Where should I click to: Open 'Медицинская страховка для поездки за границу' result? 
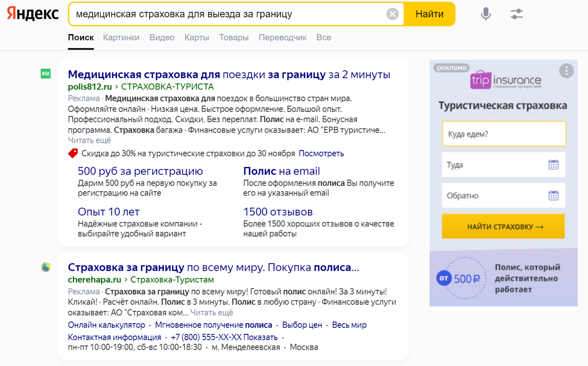click(229, 74)
